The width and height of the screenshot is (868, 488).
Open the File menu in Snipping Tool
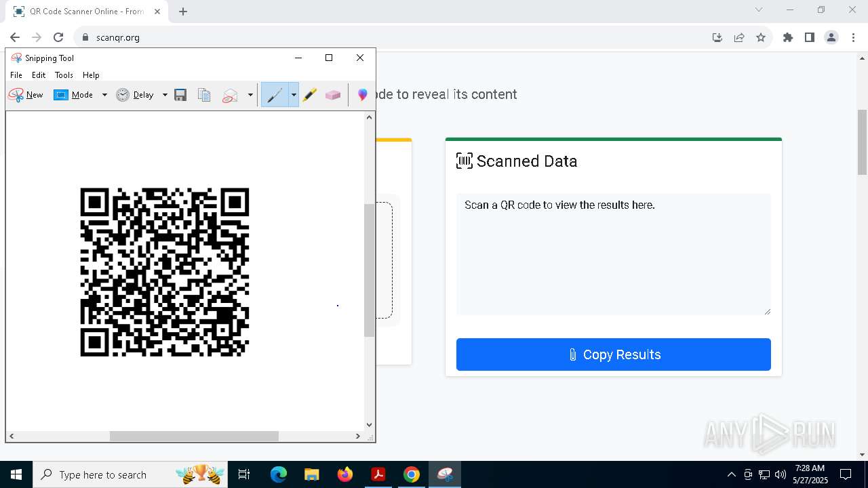coord(16,75)
